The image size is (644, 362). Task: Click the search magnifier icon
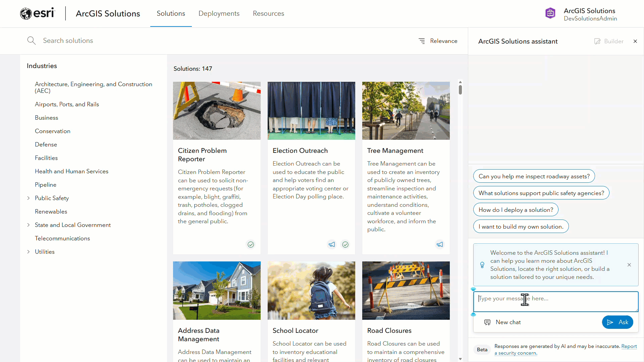coord(31,41)
